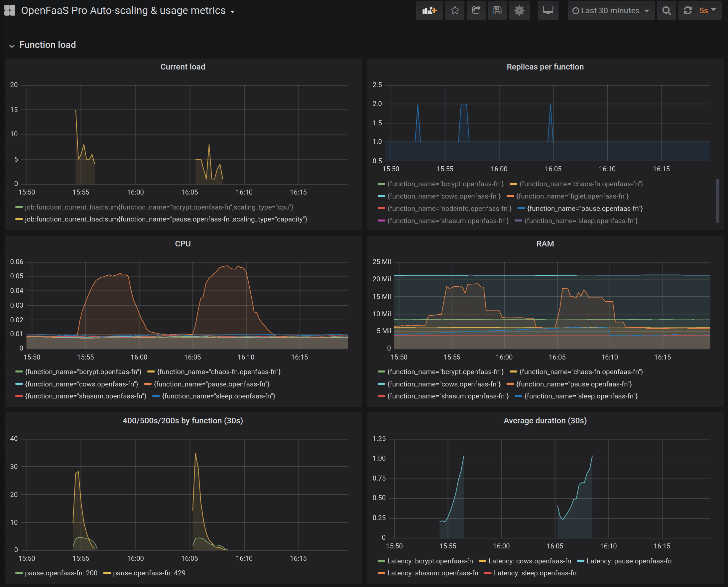Viewport: 728px width, 587px height.
Task: Toggle Latency: bcrypt.openfaas-fn legend series
Action: (x=430, y=561)
